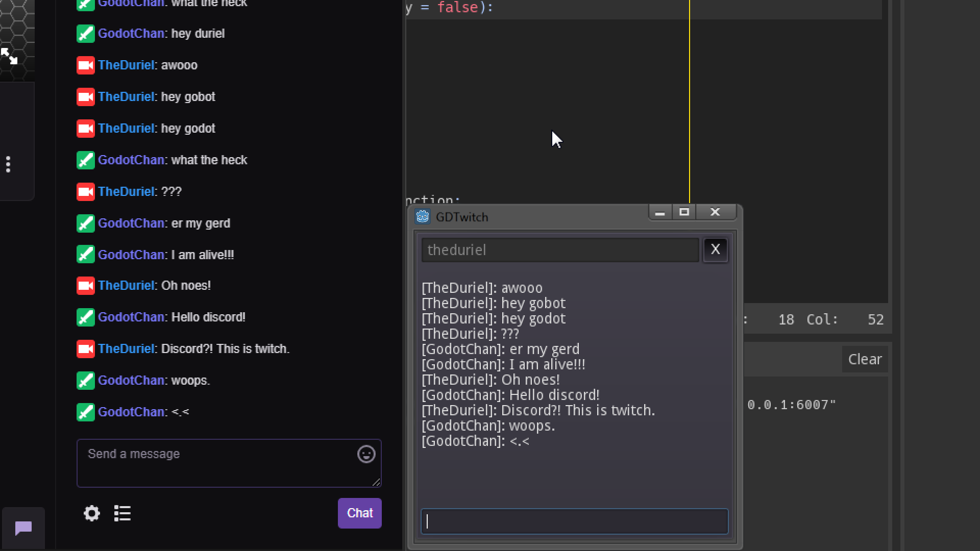The height and width of the screenshot is (551, 980).
Task: Click TheDuriel username on Oh noes! message
Action: [x=126, y=286]
